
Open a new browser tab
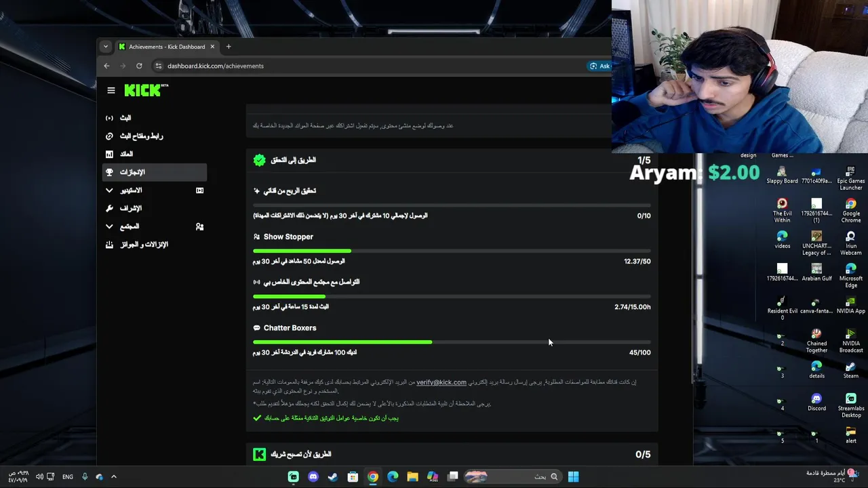[x=229, y=47]
